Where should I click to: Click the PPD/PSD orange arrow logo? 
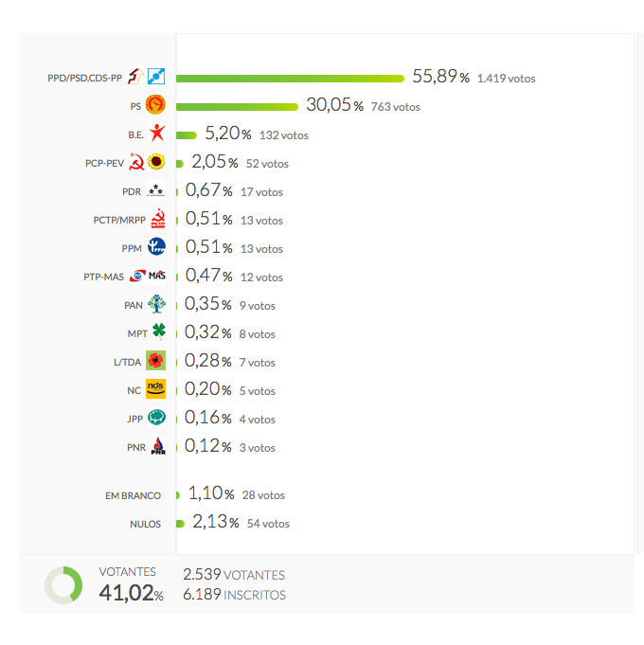[135, 76]
